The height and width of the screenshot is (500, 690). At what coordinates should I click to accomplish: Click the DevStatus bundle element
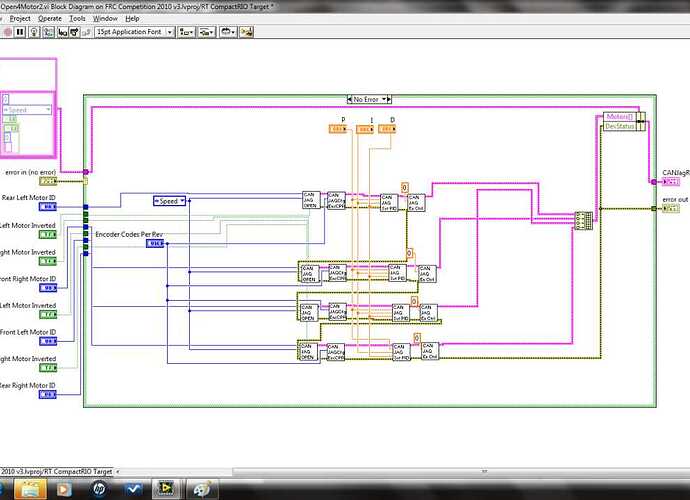(620, 126)
